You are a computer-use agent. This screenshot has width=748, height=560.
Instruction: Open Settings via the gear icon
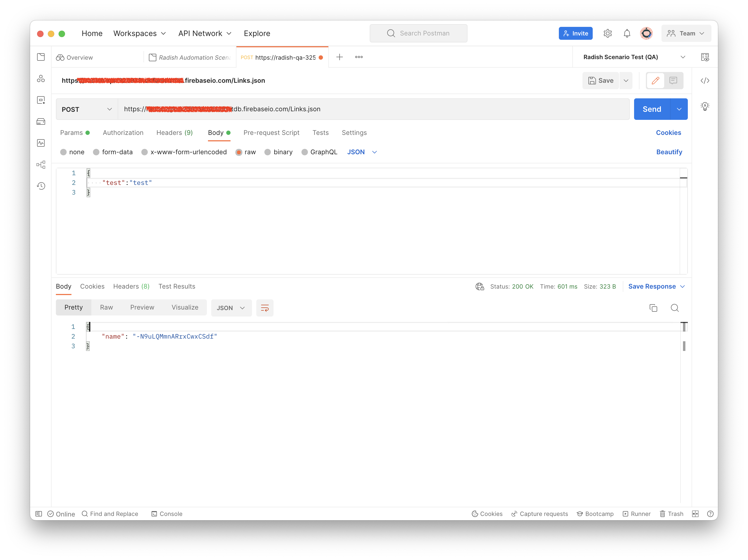pyautogui.click(x=608, y=33)
